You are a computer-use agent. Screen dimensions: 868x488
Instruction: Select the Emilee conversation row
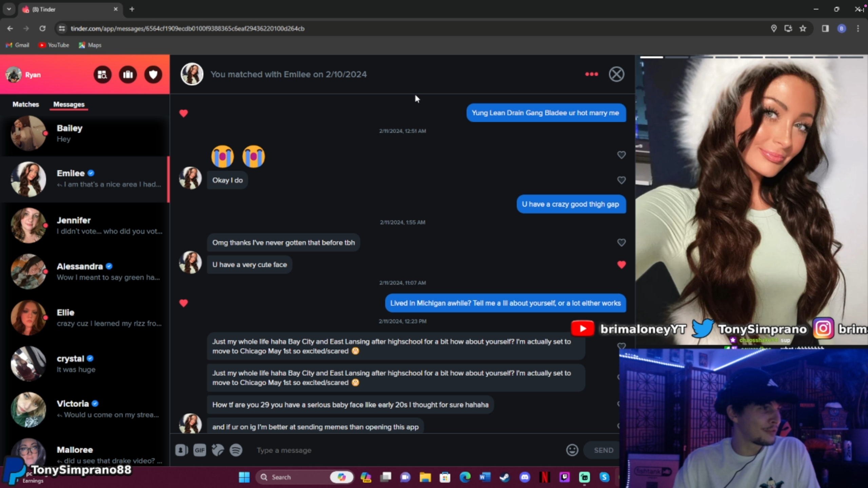(85, 179)
